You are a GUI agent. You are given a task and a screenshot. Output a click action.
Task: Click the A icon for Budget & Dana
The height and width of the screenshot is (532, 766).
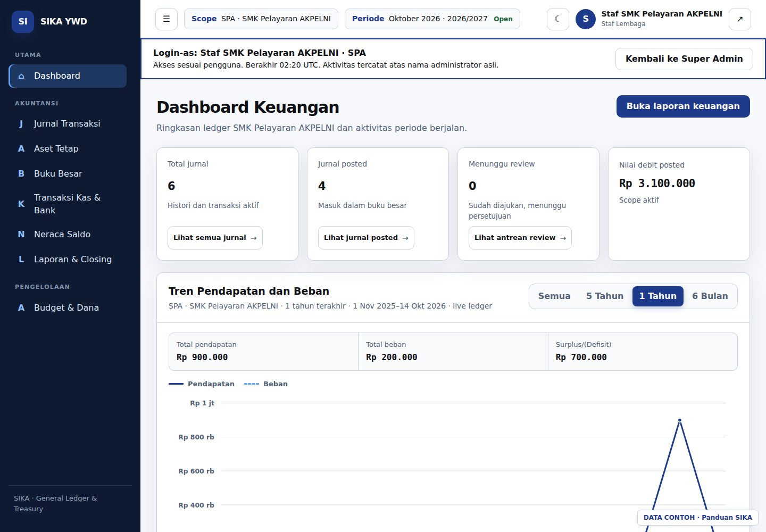[21, 308]
